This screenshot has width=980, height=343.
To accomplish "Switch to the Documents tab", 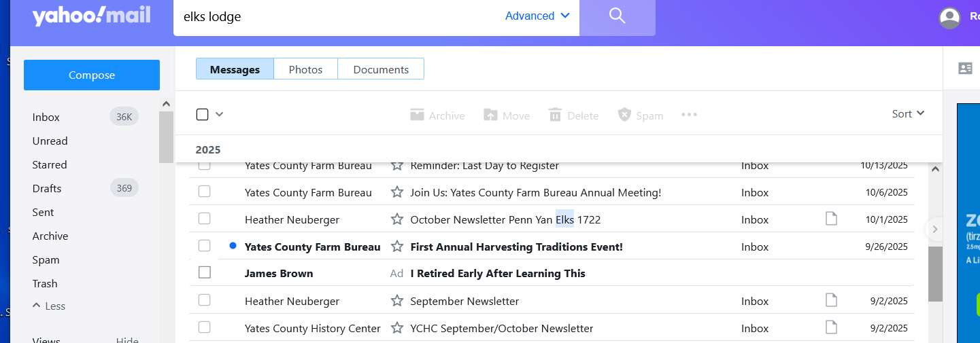I will click(381, 69).
